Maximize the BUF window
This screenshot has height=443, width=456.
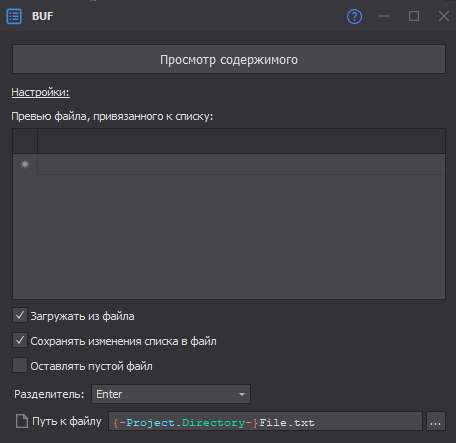coord(414,16)
